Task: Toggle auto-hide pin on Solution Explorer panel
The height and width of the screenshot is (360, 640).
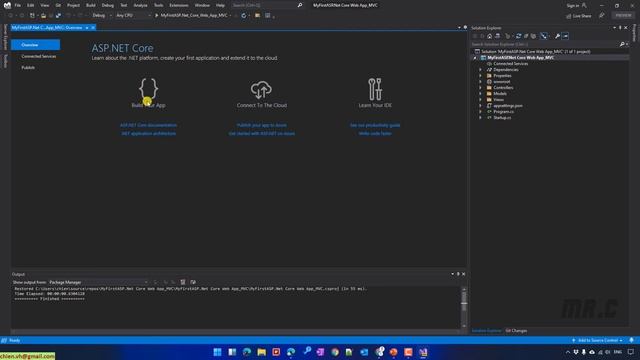Action: click(x=620, y=28)
